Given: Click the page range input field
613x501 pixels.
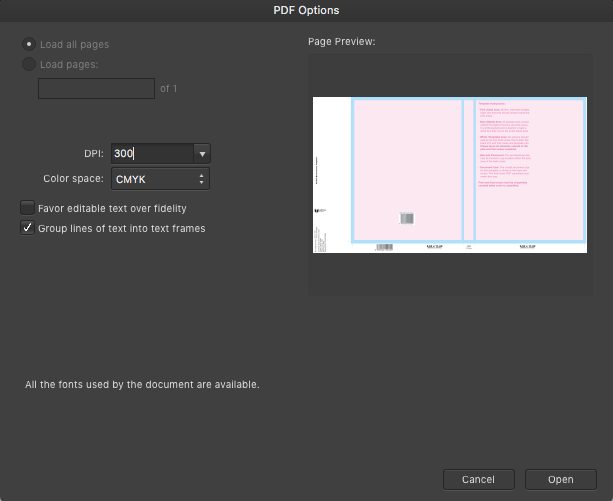Looking at the screenshot, I should tap(96, 88).
